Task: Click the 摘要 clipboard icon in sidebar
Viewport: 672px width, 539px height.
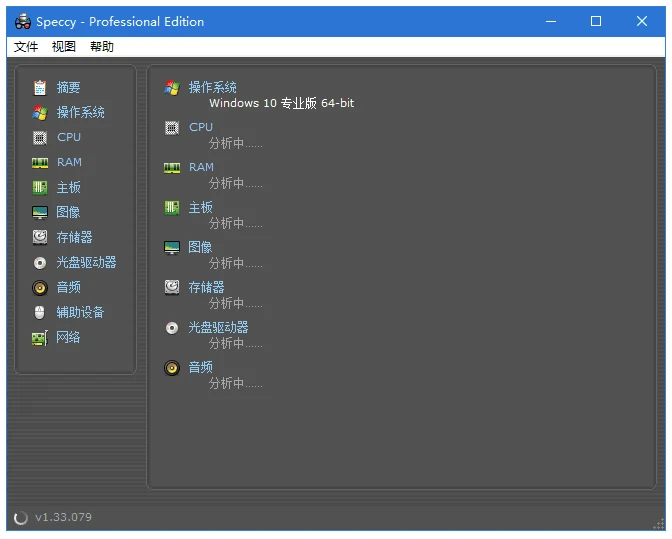Action: click(40, 87)
